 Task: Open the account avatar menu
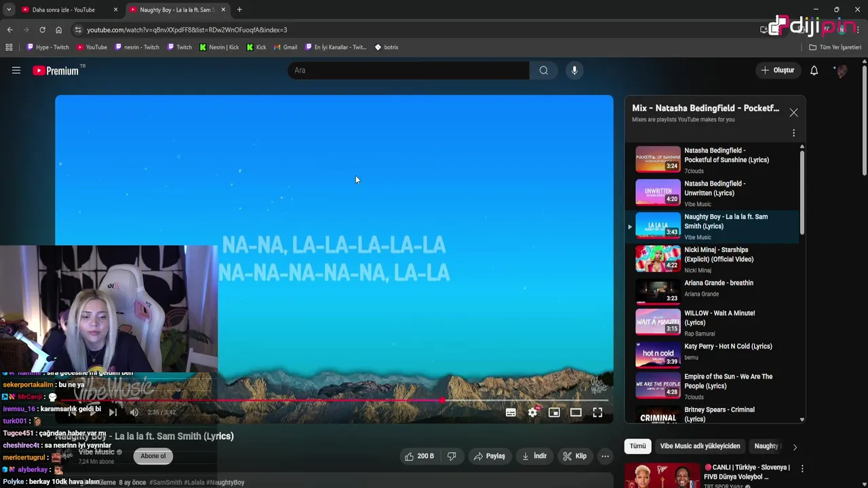(842, 70)
